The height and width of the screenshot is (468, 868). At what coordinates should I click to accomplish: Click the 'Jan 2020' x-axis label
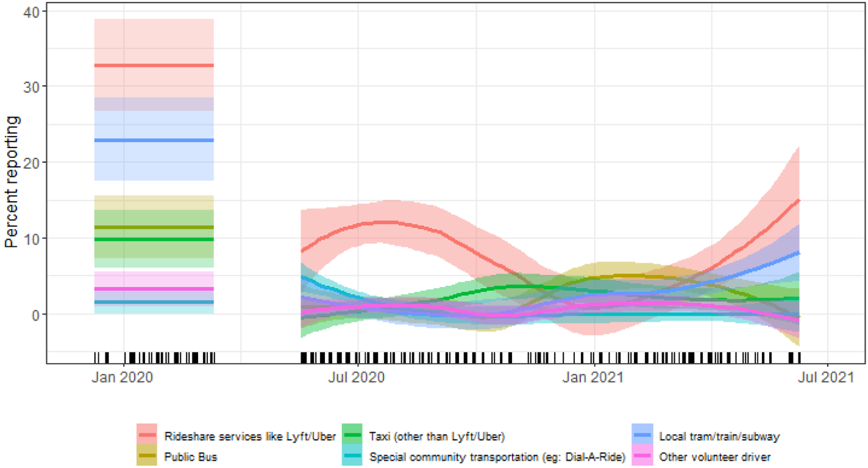(122, 377)
